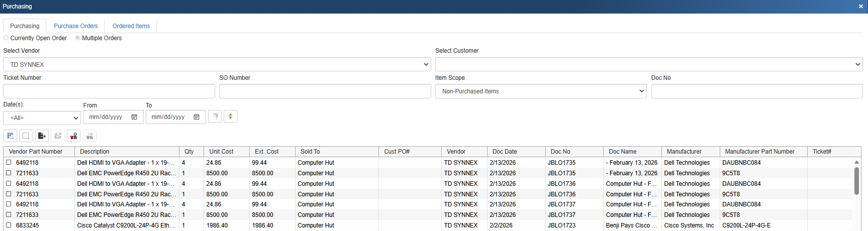This screenshot has width=868, height=231.
Task: Click the deselect all rows icon
Action: 26,136
